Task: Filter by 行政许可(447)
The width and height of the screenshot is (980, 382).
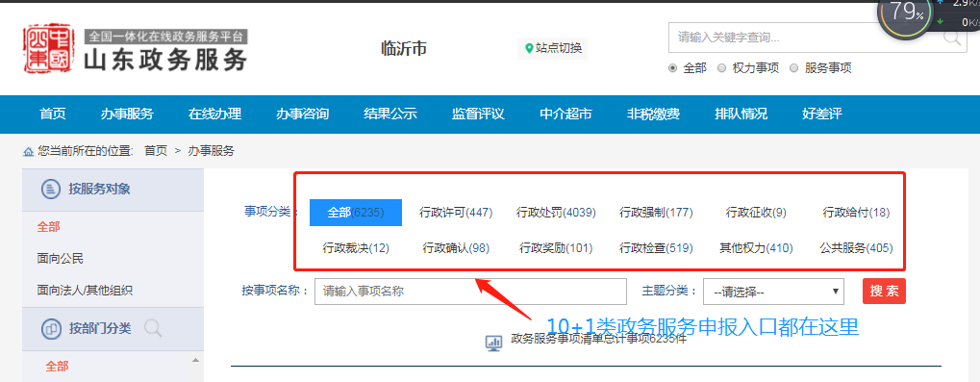Action: point(456,213)
